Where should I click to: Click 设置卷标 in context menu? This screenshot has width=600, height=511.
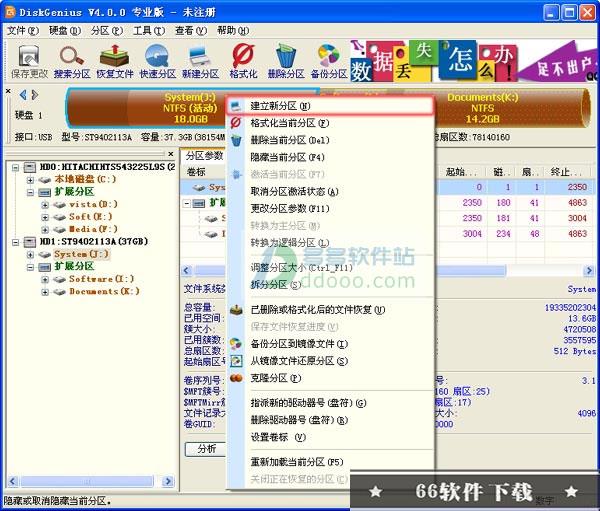[330, 437]
